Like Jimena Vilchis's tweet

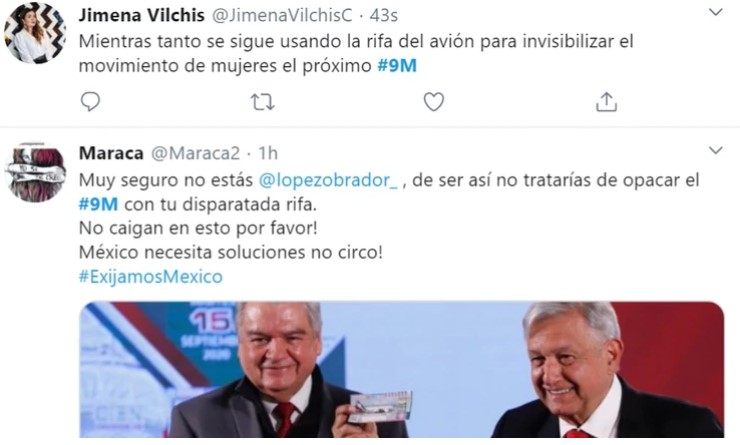(433, 101)
